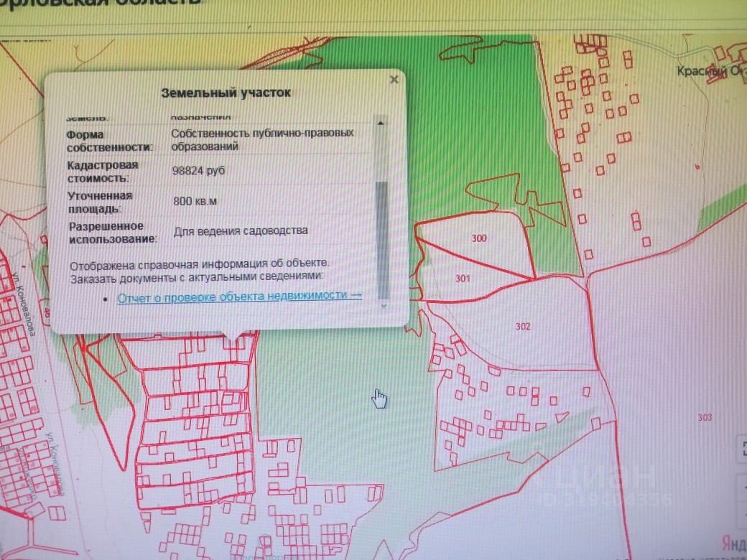This screenshot has width=747, height=560.
Task: Select parcel 300 on the map
Action: [x=479, y=238]
